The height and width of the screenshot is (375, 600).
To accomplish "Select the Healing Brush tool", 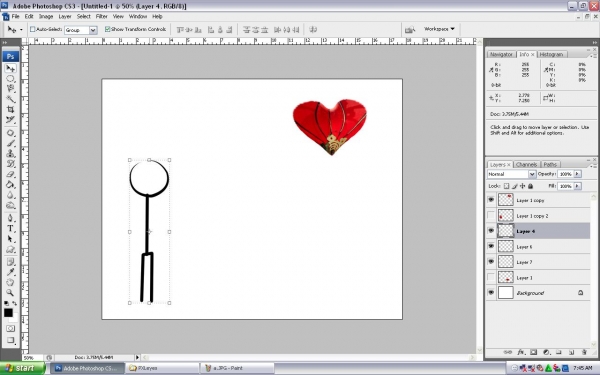I will tap(10, 133).
